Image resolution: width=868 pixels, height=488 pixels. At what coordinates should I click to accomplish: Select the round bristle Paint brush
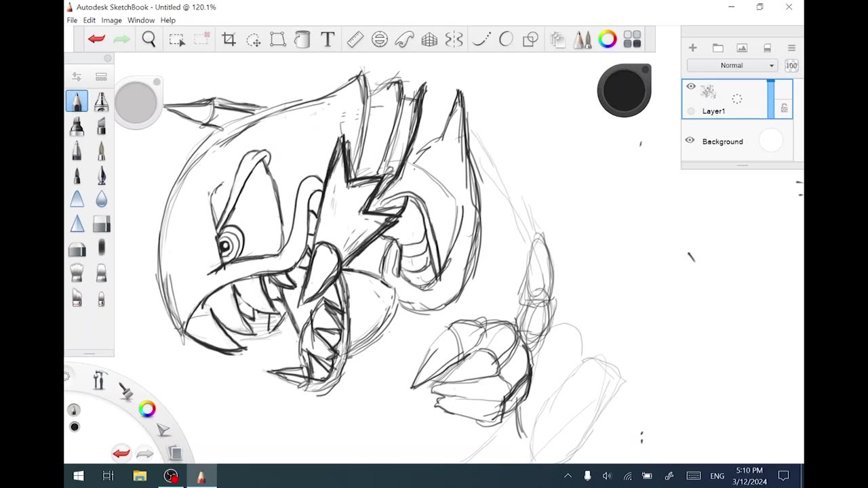(x=77, y=272)
